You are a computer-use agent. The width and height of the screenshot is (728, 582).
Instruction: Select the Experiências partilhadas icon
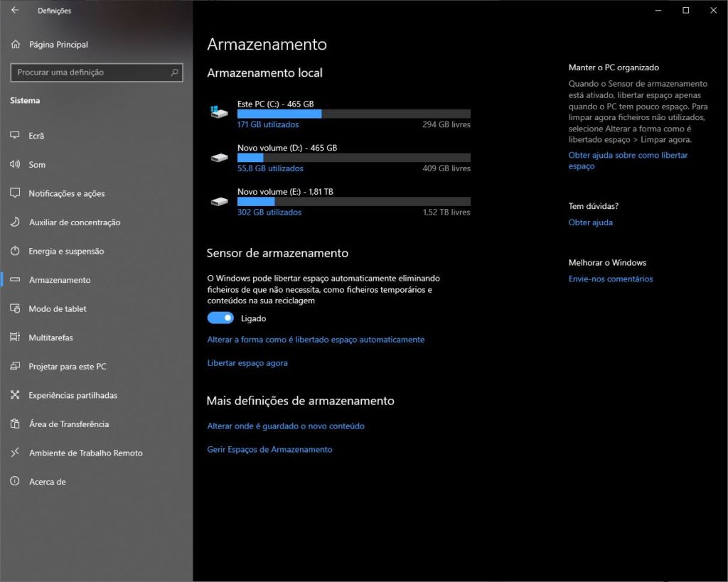(x=15, y=395)
